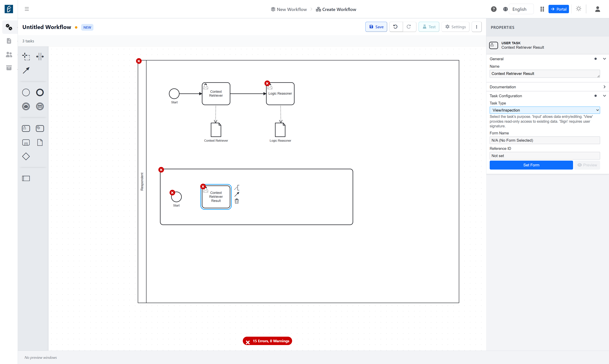609x364 pixels.
Task: Pick the pool/participant palette icon
Action: tap(26, 178)
